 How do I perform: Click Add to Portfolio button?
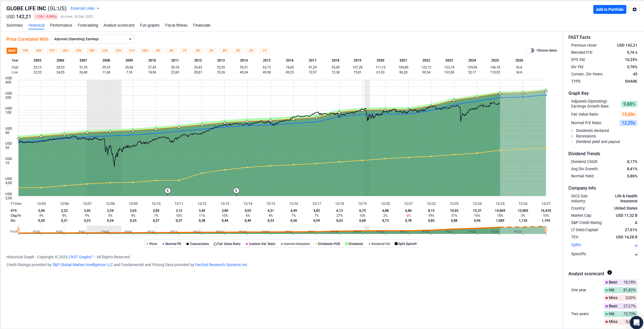(x=609, y=9)
